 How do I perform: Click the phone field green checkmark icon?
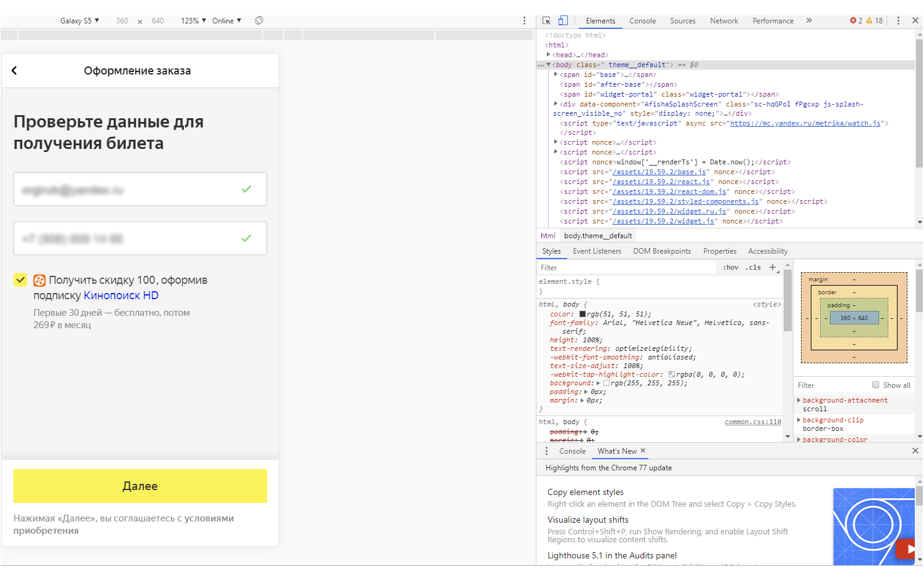pos(246,238)
